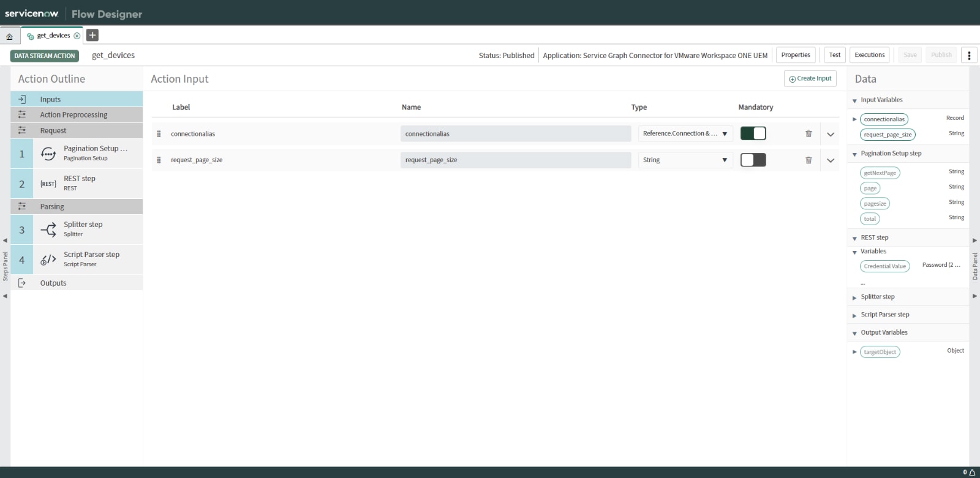Collapse the Steps Panel using the upper arrow
The height and width of the screenshot is (478, 980).
[5, 241]
